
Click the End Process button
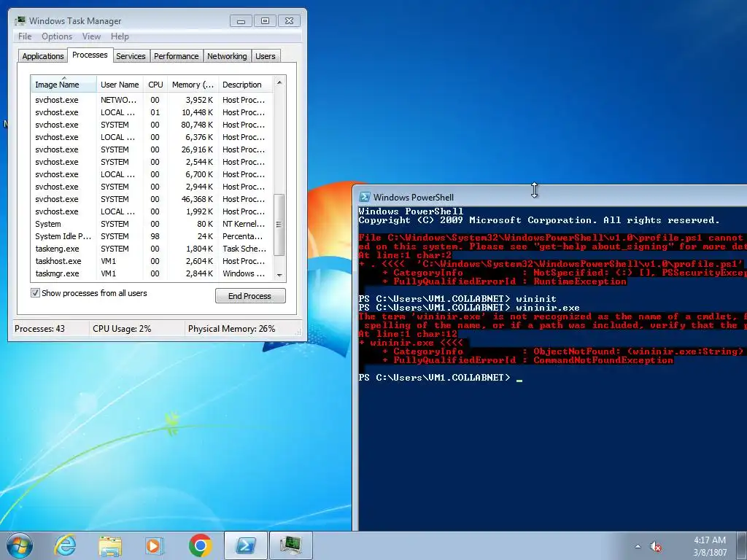pos(250,296)
